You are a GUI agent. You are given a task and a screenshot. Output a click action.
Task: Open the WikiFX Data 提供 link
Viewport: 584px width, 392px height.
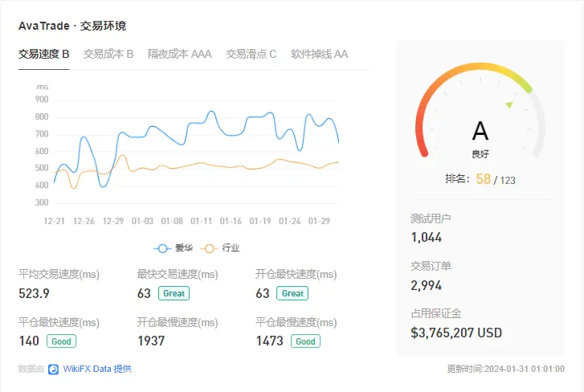pos(97,369)
